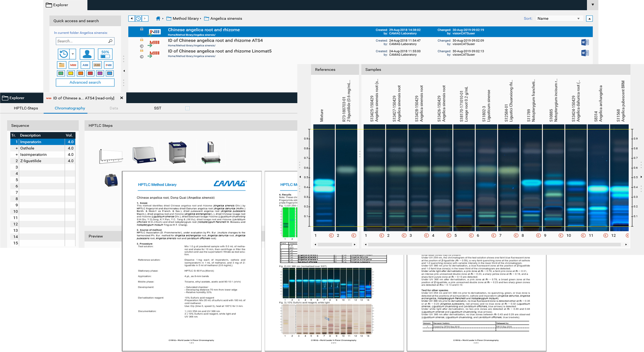Switch to Data tab
644x352 pixels.
tap(113, 108)
